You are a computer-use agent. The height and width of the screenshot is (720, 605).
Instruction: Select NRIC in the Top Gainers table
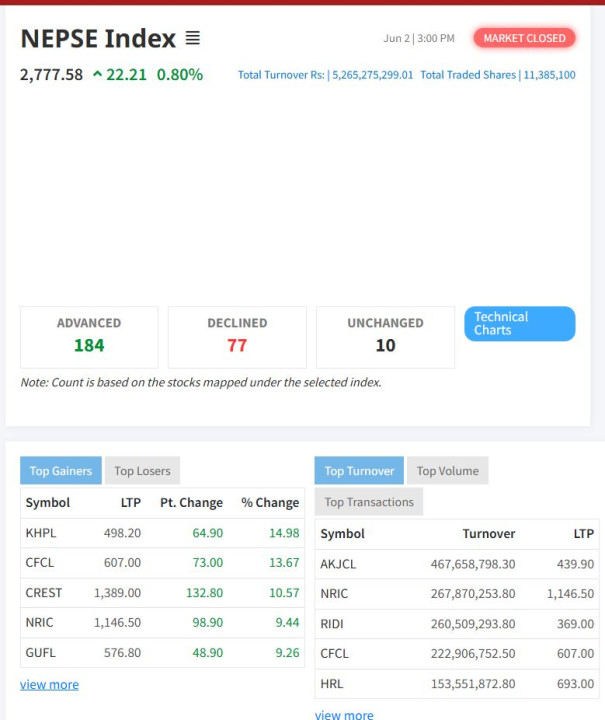39,623
